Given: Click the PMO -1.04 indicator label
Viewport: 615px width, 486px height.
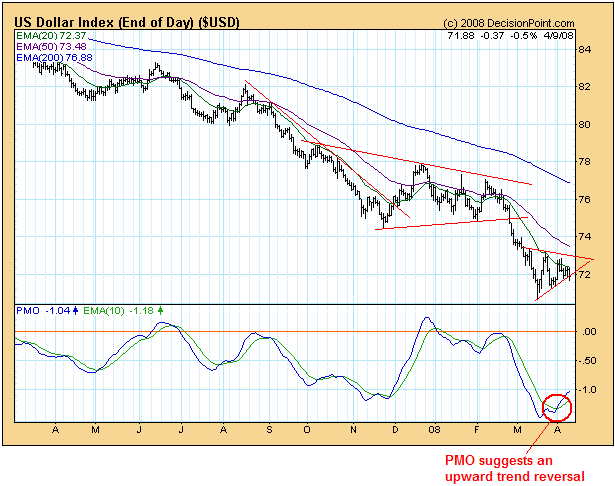Looking at the screenshot, I should tap(44, 311).
